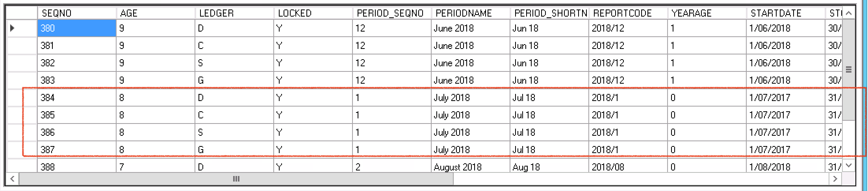Click the REPORTCODE column header
This screenshot has width=868, height=191.
point(628,13)
